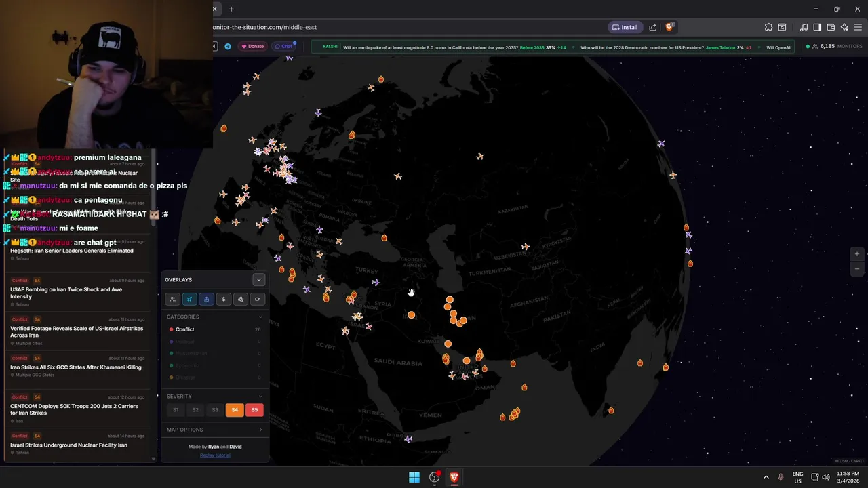Open the California earthquake prediction ticker
This screenshot has width=868, height=488.
pos(455,47)
